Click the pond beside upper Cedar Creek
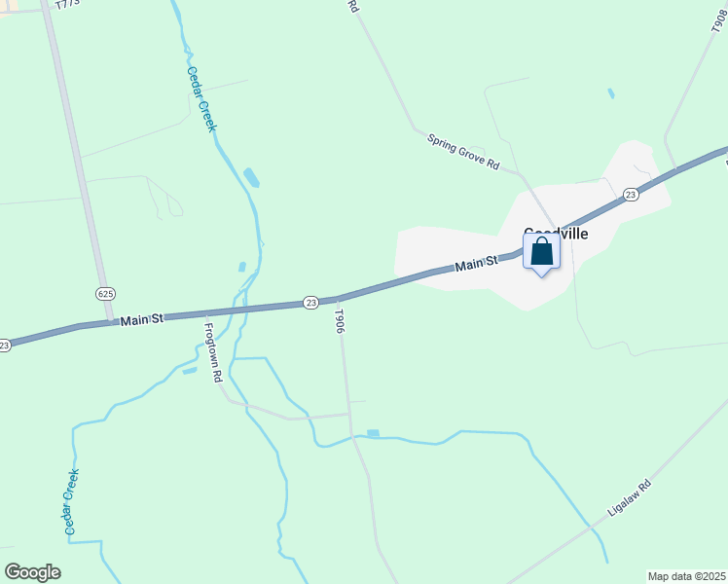Image resolution: width=728 pixels, height=584 pixels. (251, 178)
